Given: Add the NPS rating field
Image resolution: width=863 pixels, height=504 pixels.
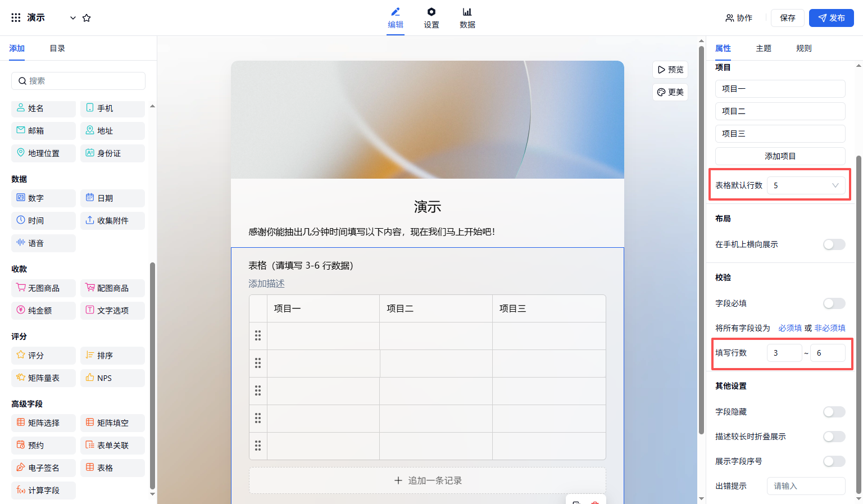Looking at the screenshot, I should (x=112, y=378).
